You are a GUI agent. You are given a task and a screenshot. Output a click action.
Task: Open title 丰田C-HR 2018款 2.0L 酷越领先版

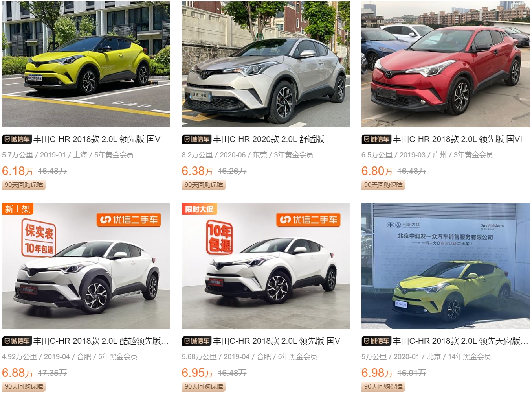coord(101,341)
